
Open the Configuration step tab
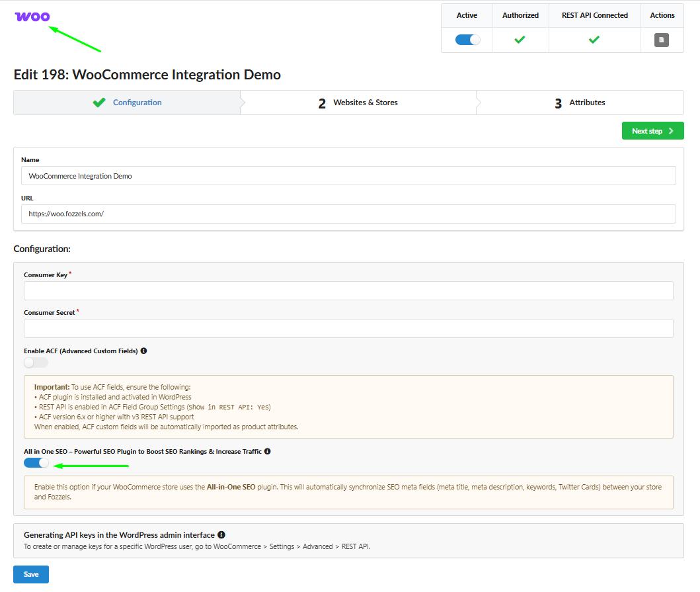127,103
